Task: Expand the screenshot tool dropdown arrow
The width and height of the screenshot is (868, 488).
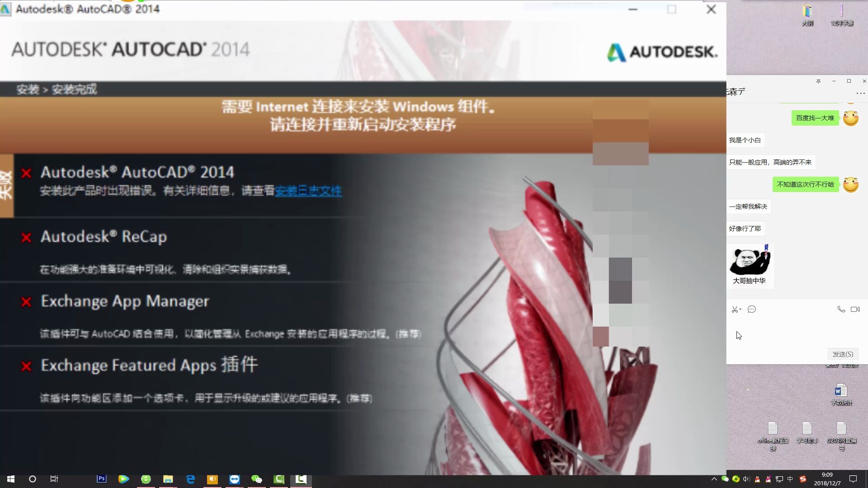Action: click(x=741, y=310)
